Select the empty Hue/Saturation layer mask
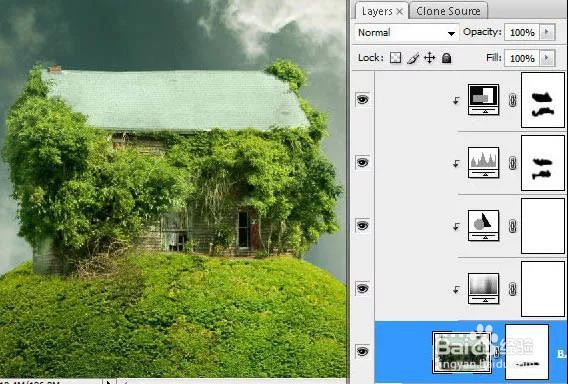Image resolution: width=568 pixels, height=384 pixels. coord(543,226)
